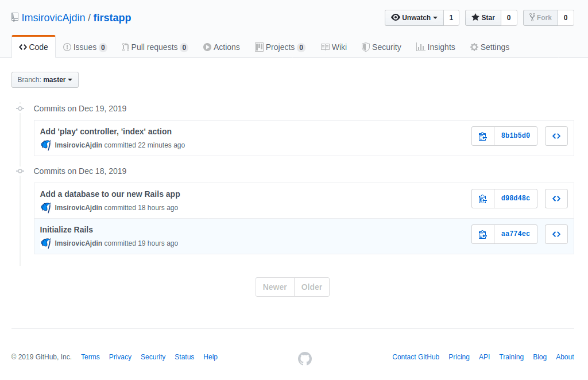Click 'committed 18 hours ago' timestamp
Image resolution: width=588 pixels, height=380 pixels.
pyautogui.click(x=141, y=208)
